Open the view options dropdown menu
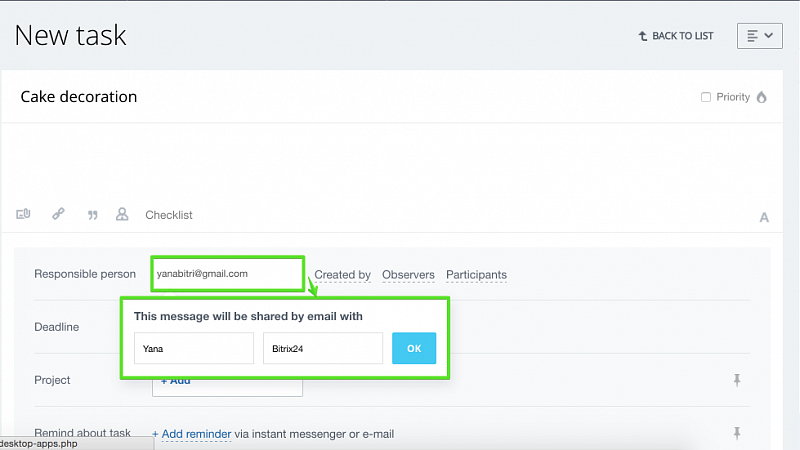This screenshot has width=800, height=450. (x=760, y=36)
